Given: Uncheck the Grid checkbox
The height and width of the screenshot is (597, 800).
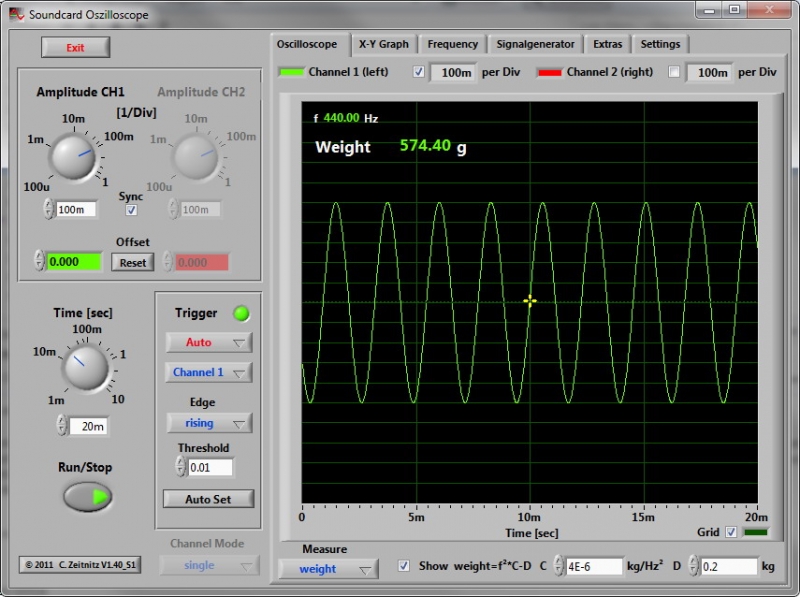Looking at the screenshot, I should pos(730,532).
